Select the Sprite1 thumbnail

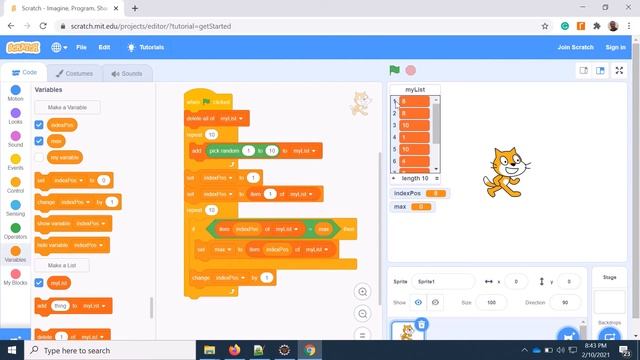click(x=407, y=331)
